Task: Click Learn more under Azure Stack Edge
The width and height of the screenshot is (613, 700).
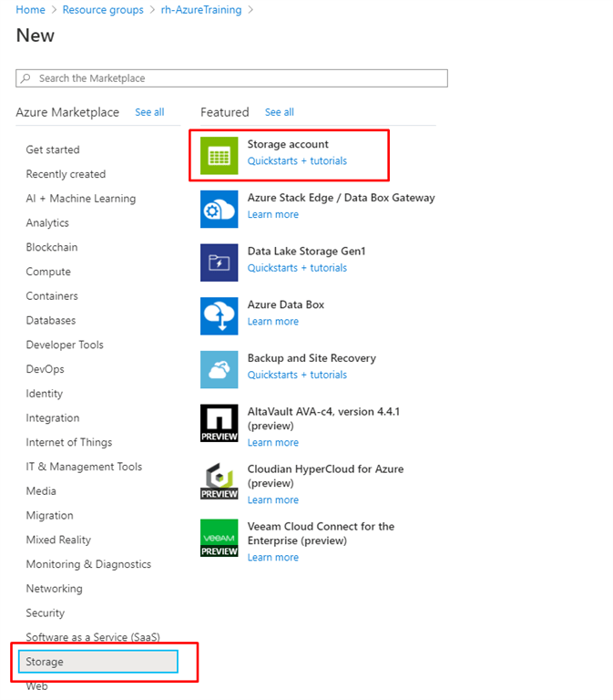Action: [273, 214]
